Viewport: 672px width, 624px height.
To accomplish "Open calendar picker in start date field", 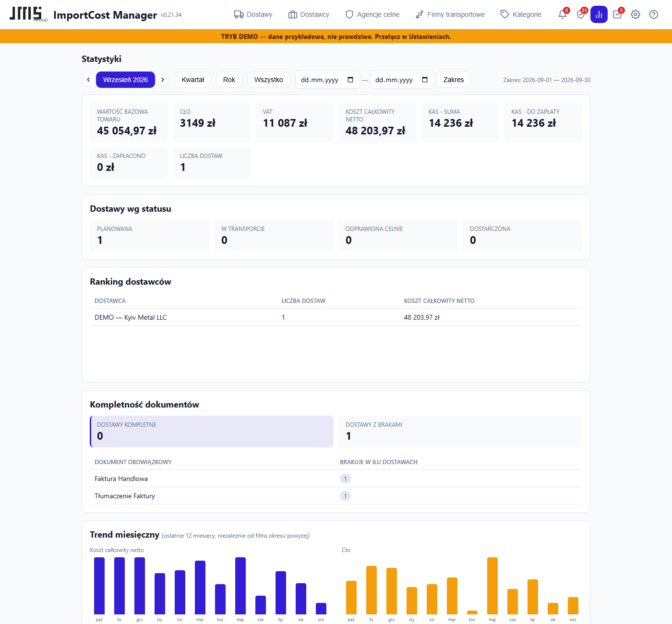I will coord(350,80).
